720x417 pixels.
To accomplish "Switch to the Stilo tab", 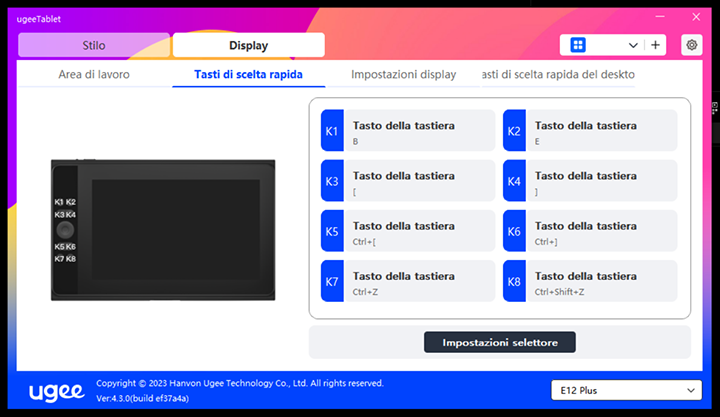I will tap(93, 45).
